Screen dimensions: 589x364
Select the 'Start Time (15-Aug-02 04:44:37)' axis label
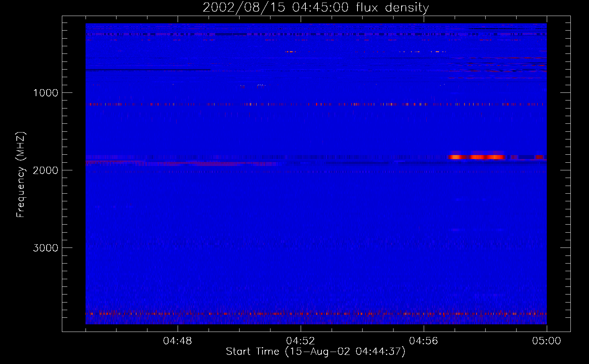316,352
